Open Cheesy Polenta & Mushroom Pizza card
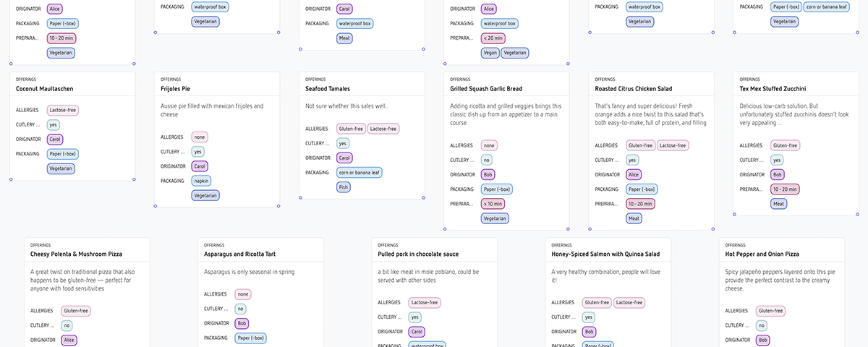 [76, 254]
